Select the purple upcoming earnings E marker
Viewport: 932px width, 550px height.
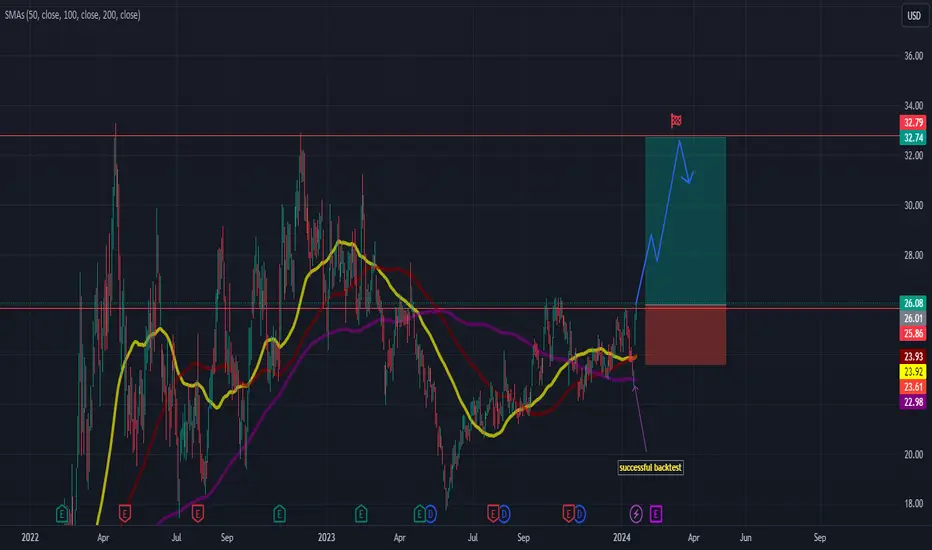[656, 513]
